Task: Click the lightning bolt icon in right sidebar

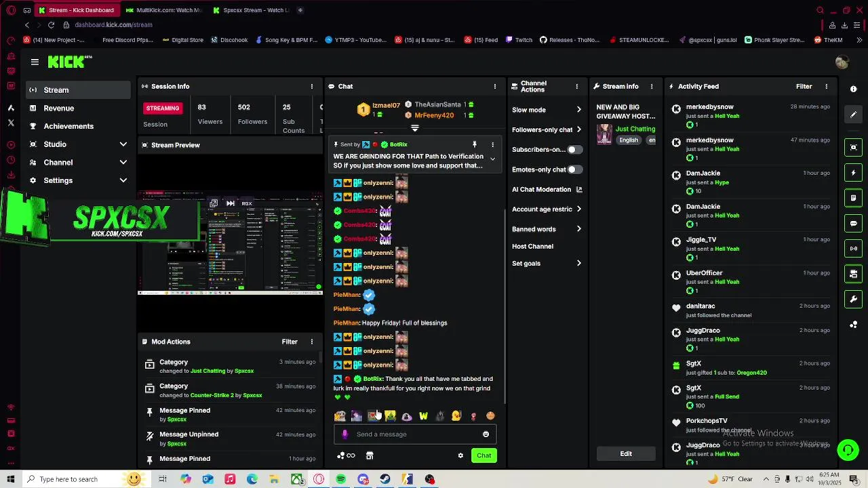Action: [x=853, y=173]
